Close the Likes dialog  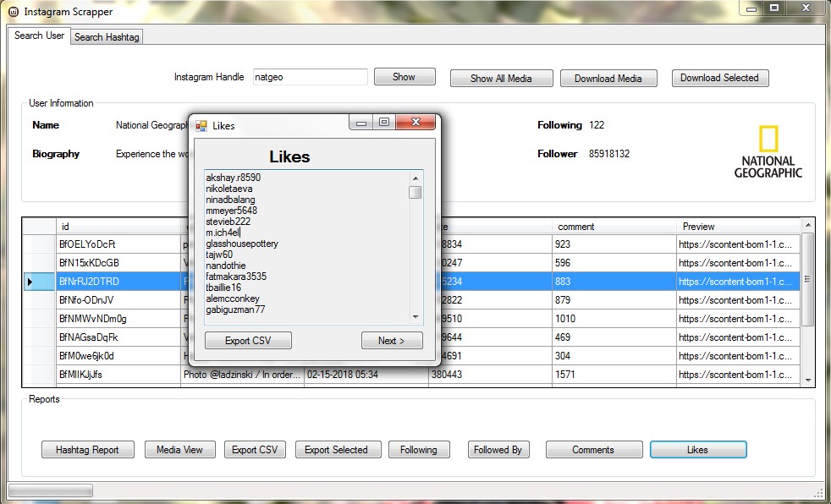click(415, 123)
